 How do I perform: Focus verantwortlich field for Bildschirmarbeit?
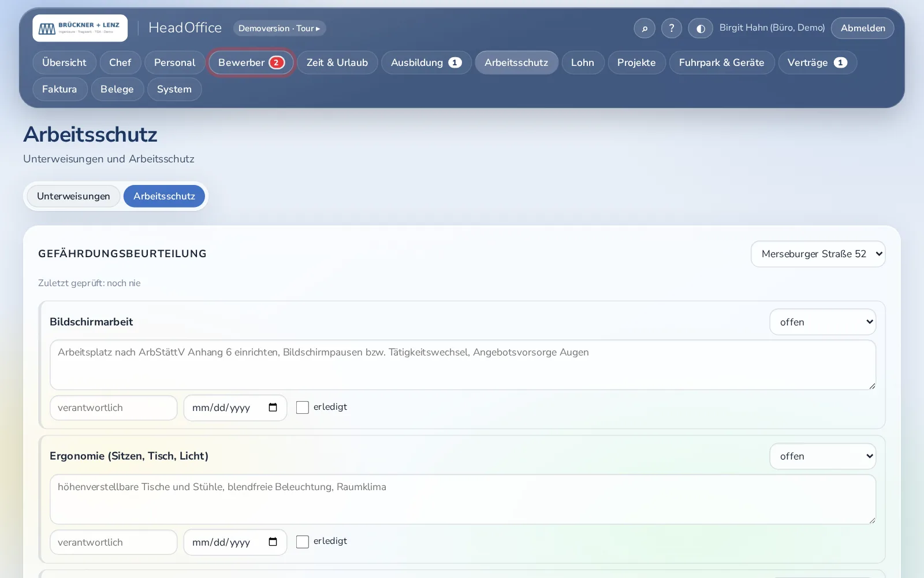(x=114, y=407)
